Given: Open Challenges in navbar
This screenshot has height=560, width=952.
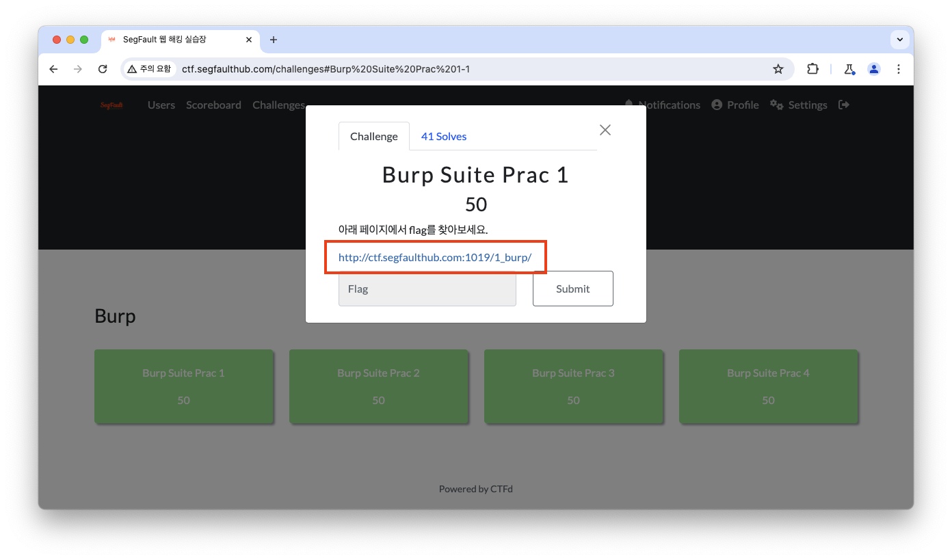Looking at the screenshot, I should pos(278,105).
